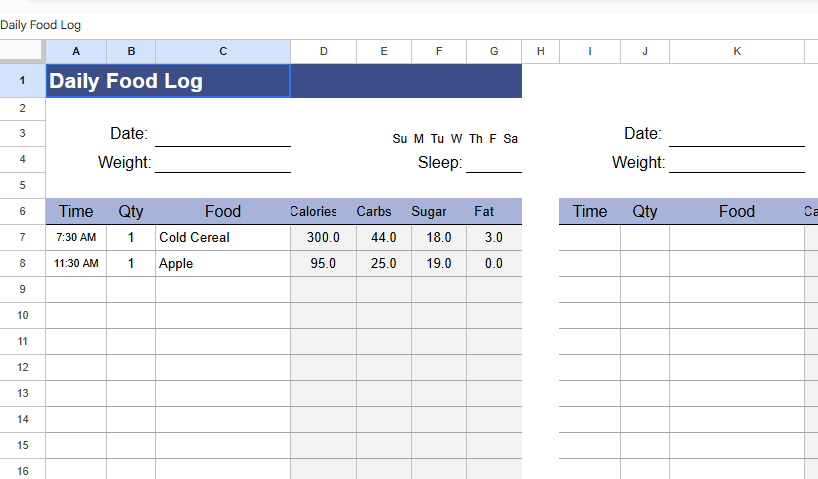Select the Cold Cereal food cell
The image size is (818, 479).
click(222, 237)
